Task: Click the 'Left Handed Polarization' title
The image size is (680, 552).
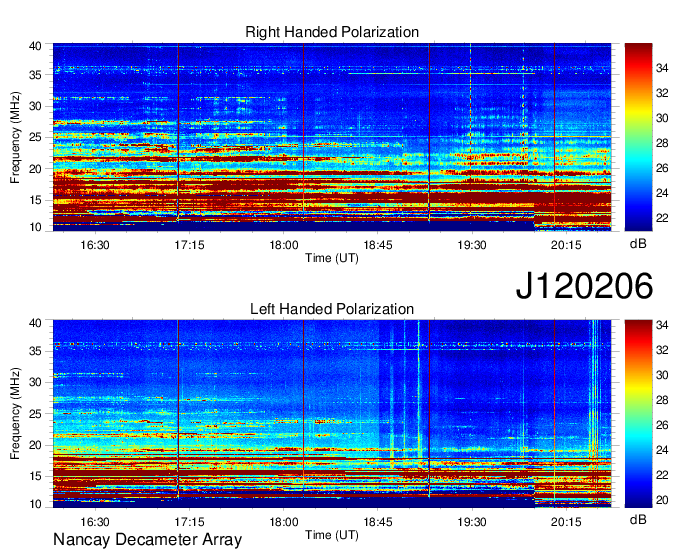Action: (332, 309)
